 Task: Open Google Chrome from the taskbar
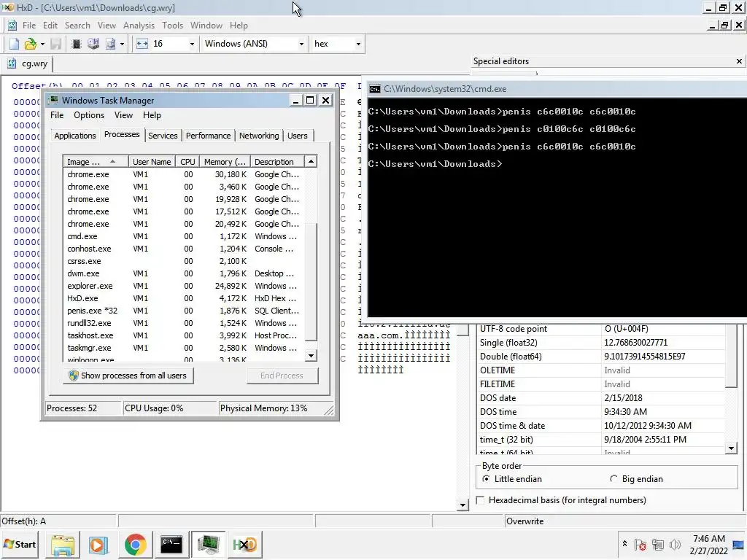pos(135,545)
